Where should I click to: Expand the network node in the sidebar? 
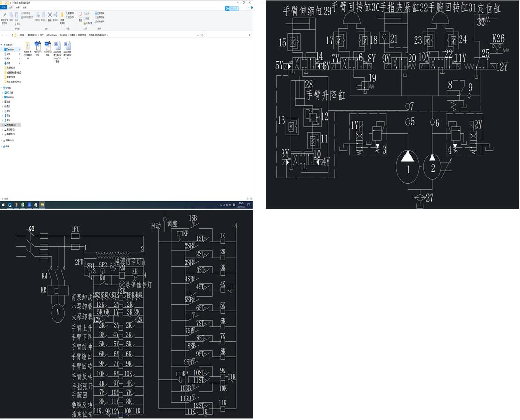pyautogui.click(x=2, y=146)
